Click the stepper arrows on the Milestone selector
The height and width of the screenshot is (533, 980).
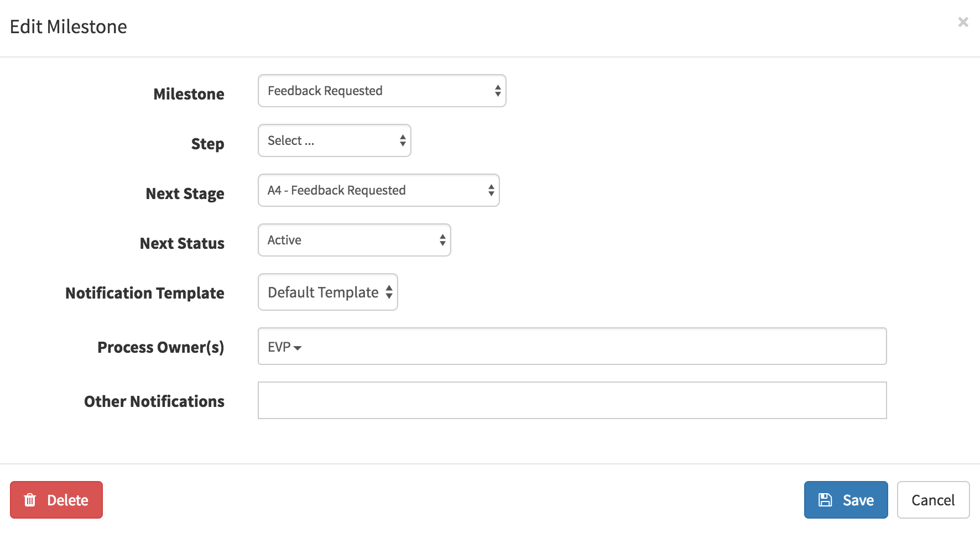497,90
